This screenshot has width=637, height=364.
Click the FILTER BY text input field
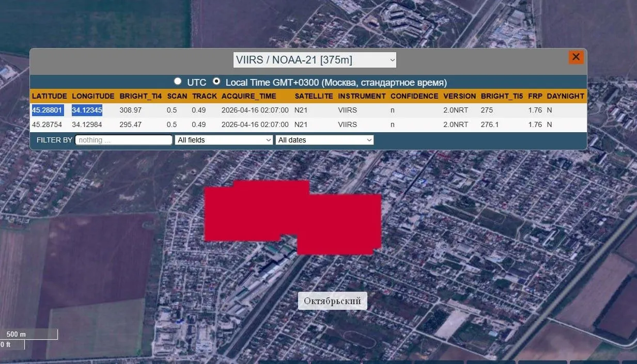tap(123, 140)
